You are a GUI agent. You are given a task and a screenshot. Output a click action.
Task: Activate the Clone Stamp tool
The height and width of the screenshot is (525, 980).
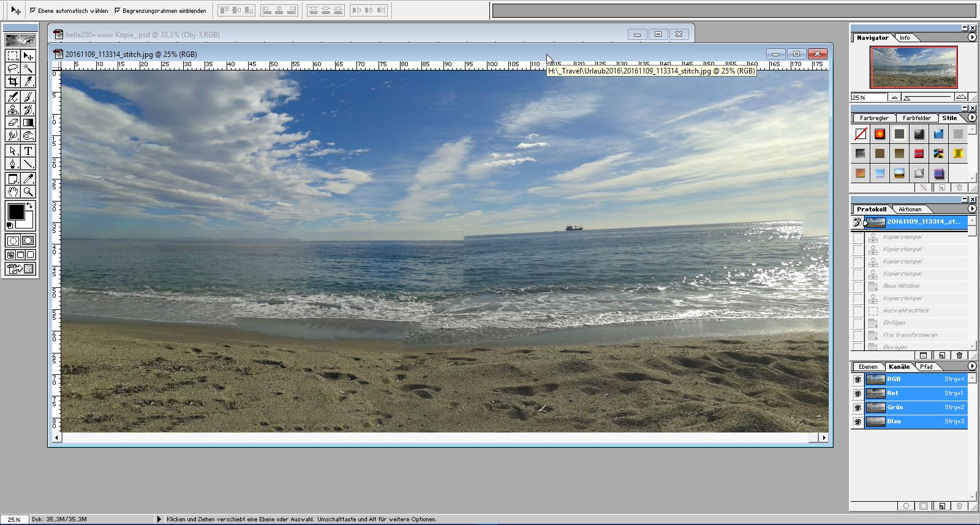pyautogui.click(x=13, y=110)
